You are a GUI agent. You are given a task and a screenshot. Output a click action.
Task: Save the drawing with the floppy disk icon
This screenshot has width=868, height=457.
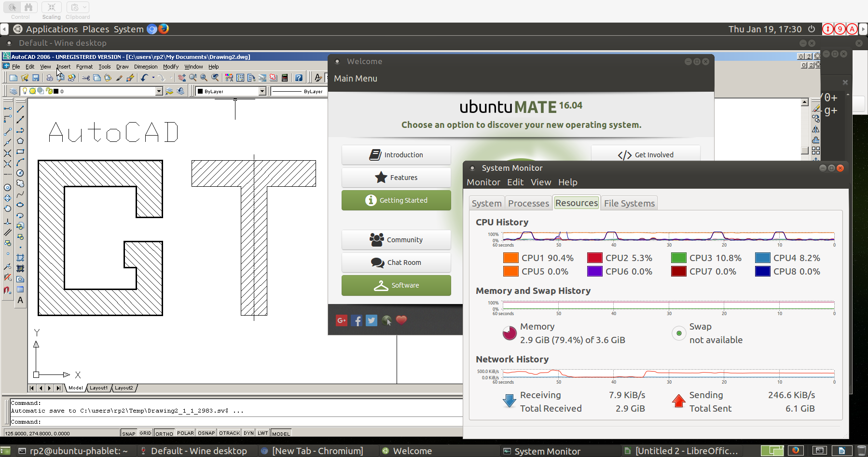tap(35, 78)
